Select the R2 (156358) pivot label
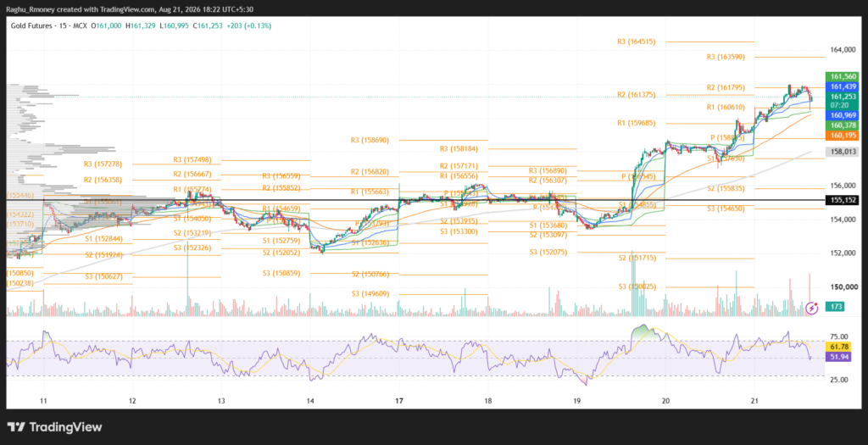 click(103, 180)
